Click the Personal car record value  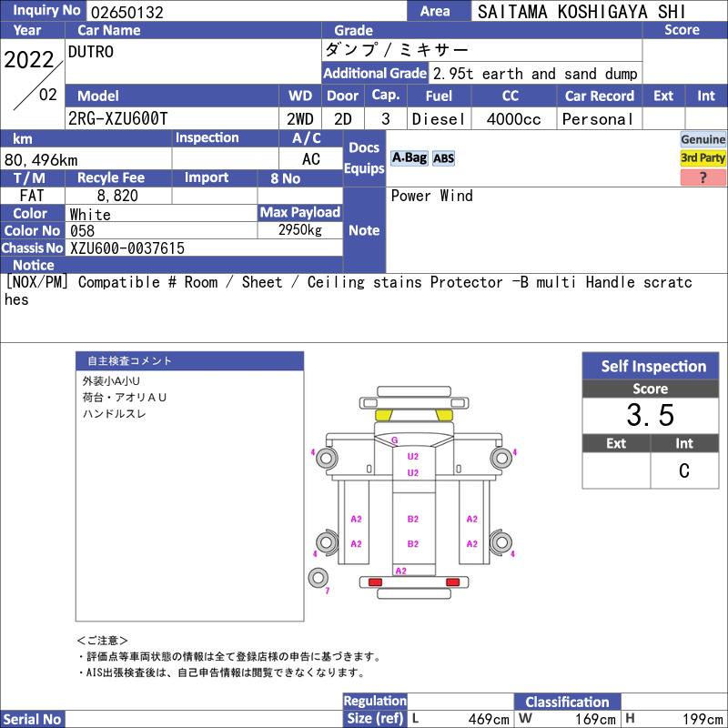click(x=598, y=119)
